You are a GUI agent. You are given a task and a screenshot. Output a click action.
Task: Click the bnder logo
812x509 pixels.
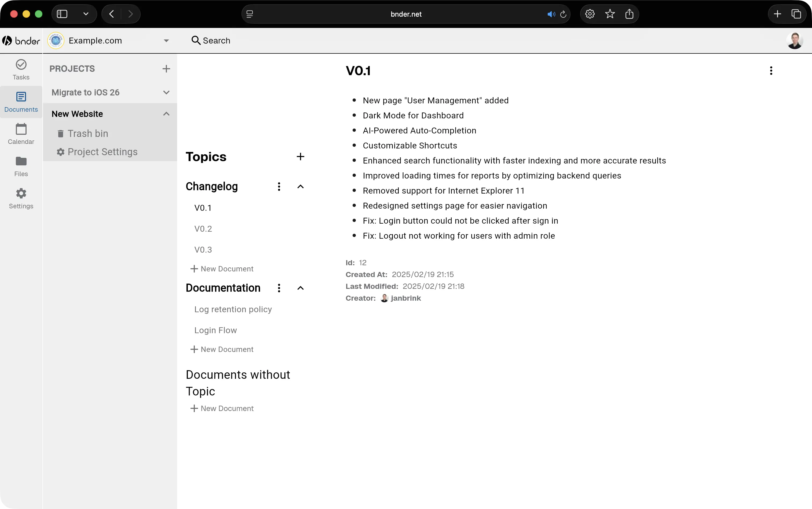[x=21, y=40]
